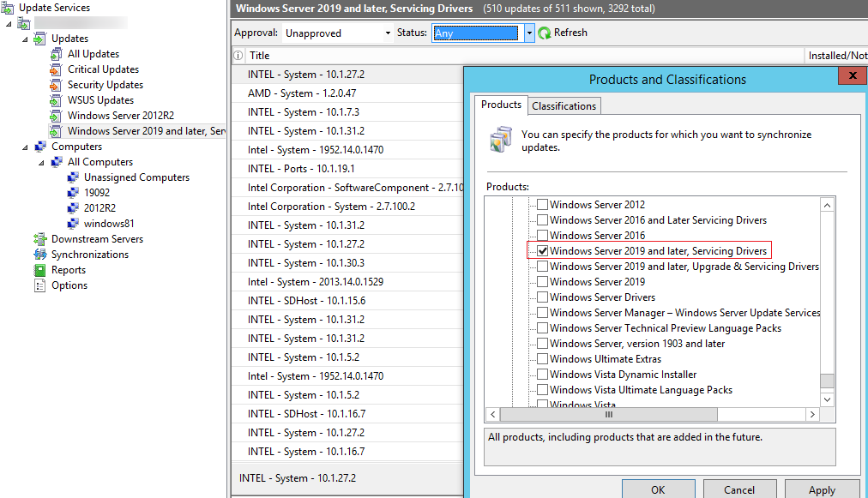This screenshot has width=868, height=498.
Task: Click Cancel in Products and Classifications
Action: click(739, 489)
